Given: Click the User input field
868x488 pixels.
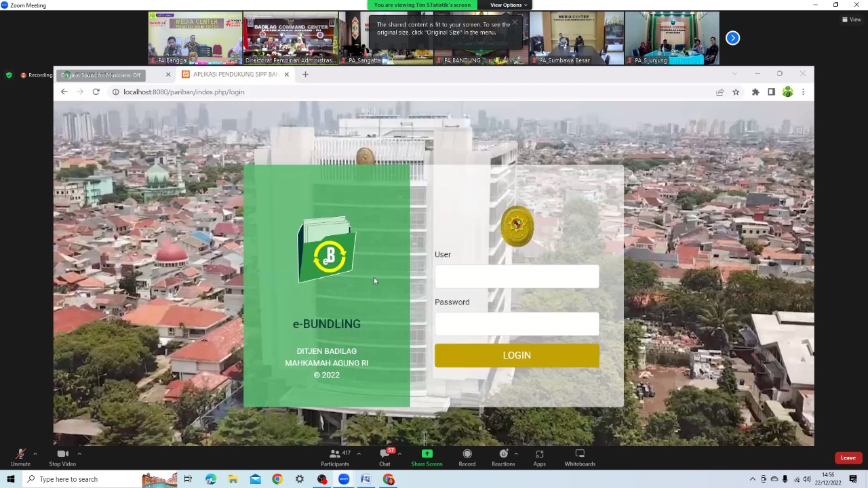Looking at the screenshot, I should click(517, 277).
